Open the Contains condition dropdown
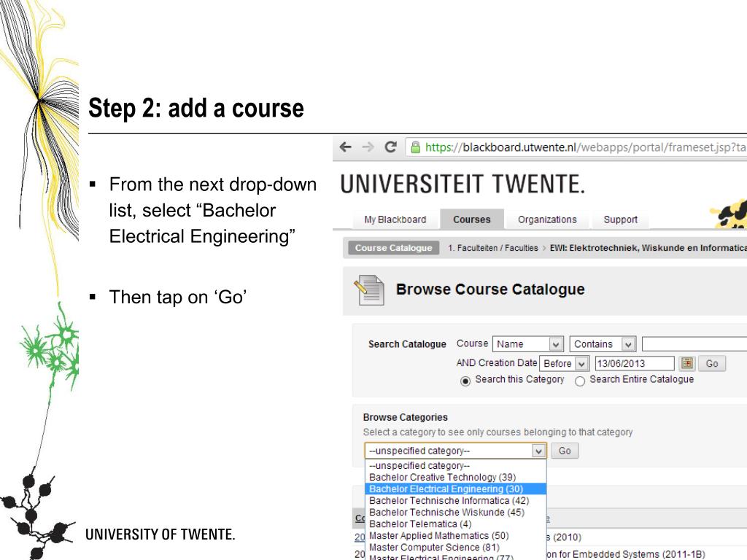Screen dimensions: 747x560 [x=603, y=344]
